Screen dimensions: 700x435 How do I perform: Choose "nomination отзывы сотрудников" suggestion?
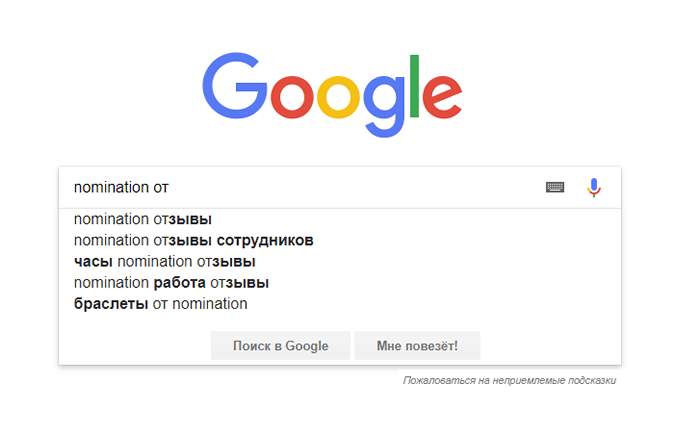pos(193,240)
